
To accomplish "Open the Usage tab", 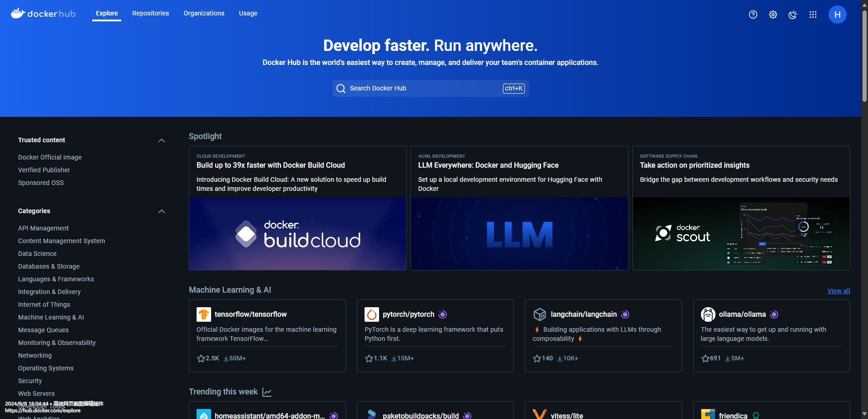I will [248, 13].
